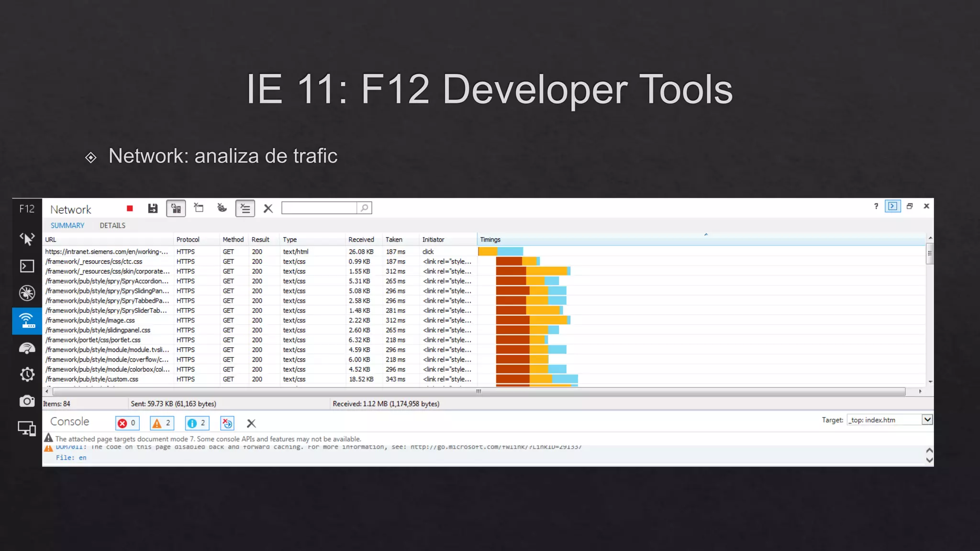980x551 pixels.
Task: Click scroll down arrow of request list
Action: pyautogui.click(x=930, y=382)
